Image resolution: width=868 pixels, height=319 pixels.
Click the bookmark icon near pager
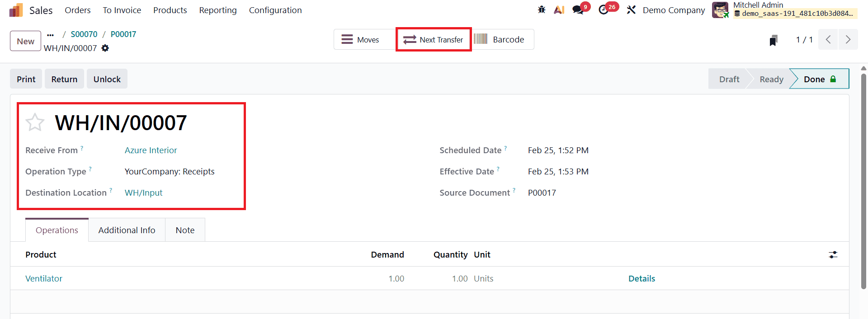coord(774,40)
